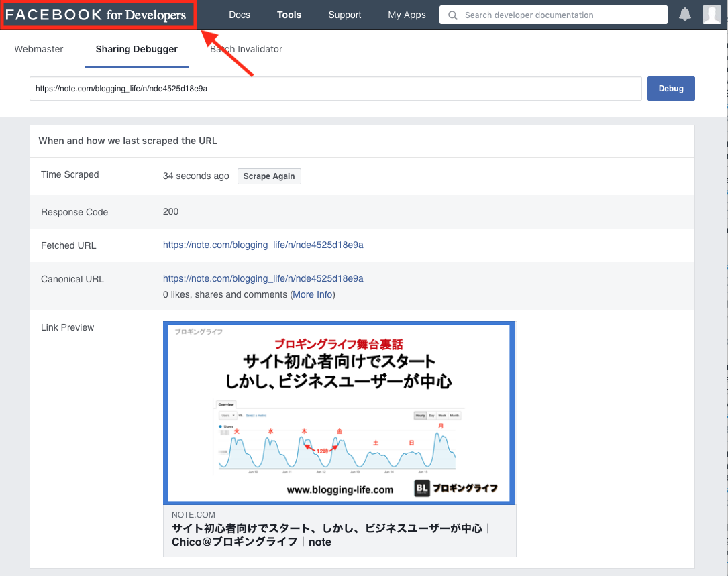Switch to the Webmaster tab
This screenshot has height=576, width=728.
(38, 49)
